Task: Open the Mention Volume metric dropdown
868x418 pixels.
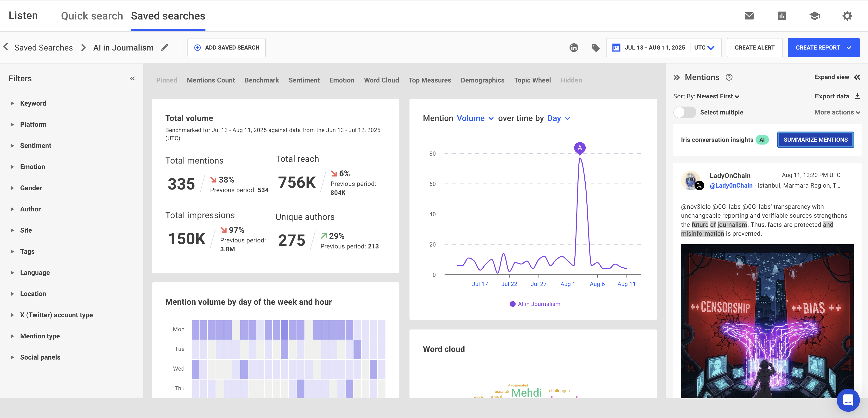Action: pyautogui.click(x=475, y=118)
